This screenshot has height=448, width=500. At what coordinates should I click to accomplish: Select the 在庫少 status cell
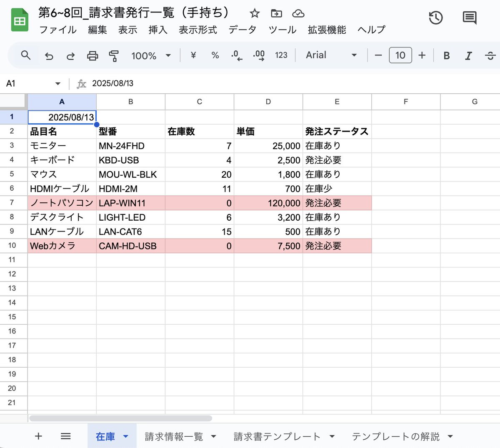click(x=337, y=189)
